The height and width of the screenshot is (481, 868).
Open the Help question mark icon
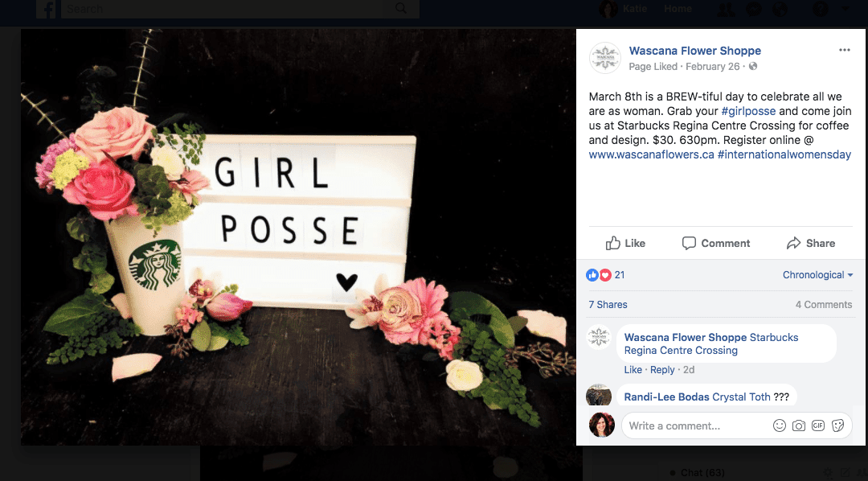coord(819,9)
